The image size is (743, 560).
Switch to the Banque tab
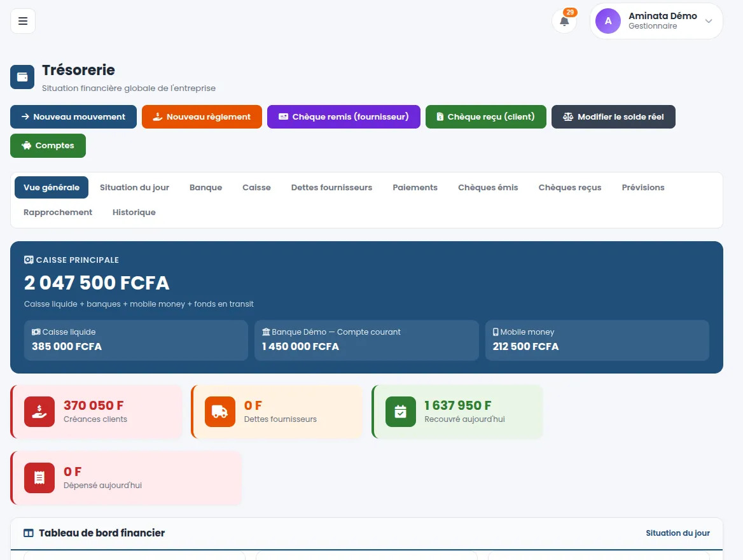(205, 187)
